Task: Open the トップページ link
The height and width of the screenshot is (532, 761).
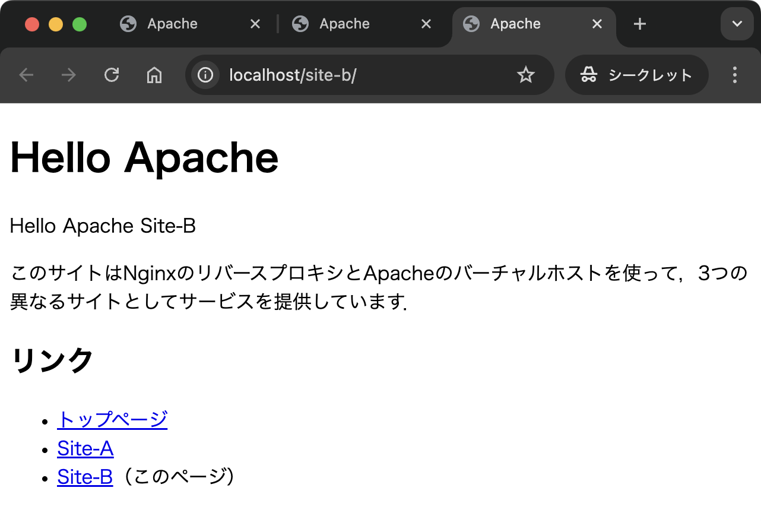Action: click(x=112, y=420)
